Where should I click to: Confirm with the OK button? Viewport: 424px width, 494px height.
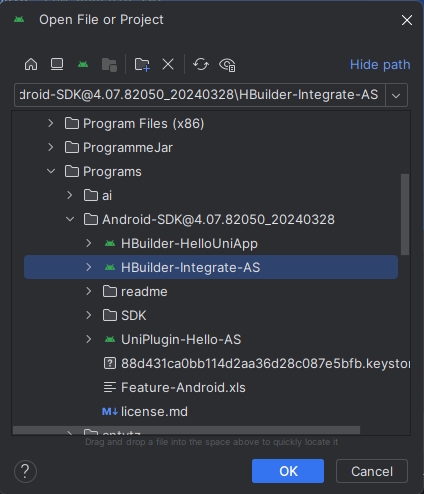(288, 471)
